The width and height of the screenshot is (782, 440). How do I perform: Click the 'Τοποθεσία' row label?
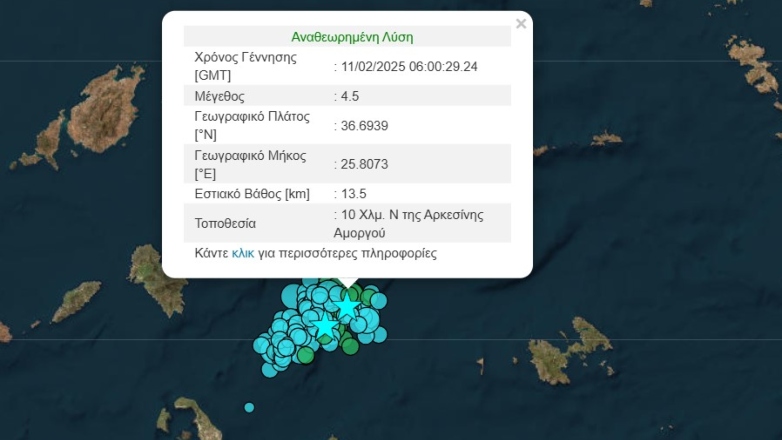tap(225, 223)
